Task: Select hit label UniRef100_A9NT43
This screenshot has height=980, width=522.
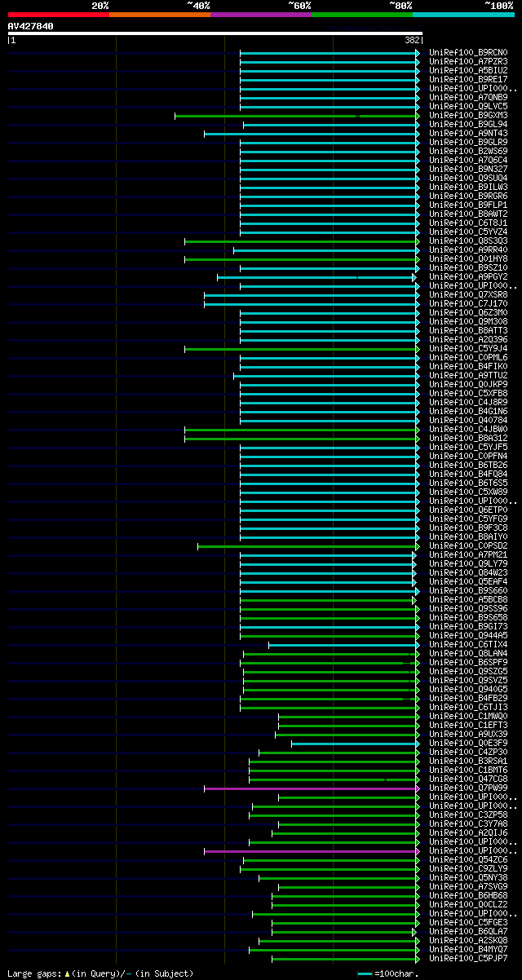Action: (x=469, y=134)
